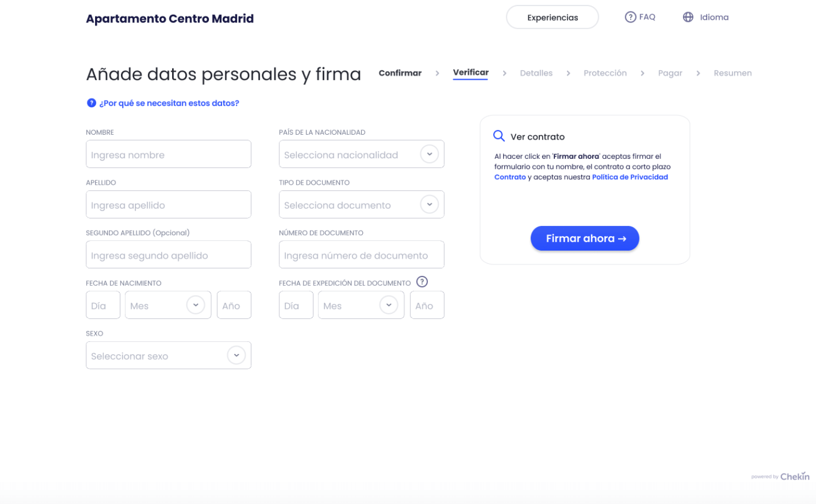
Task: Click the FAQ question mark icon
Action: (630, 17)
